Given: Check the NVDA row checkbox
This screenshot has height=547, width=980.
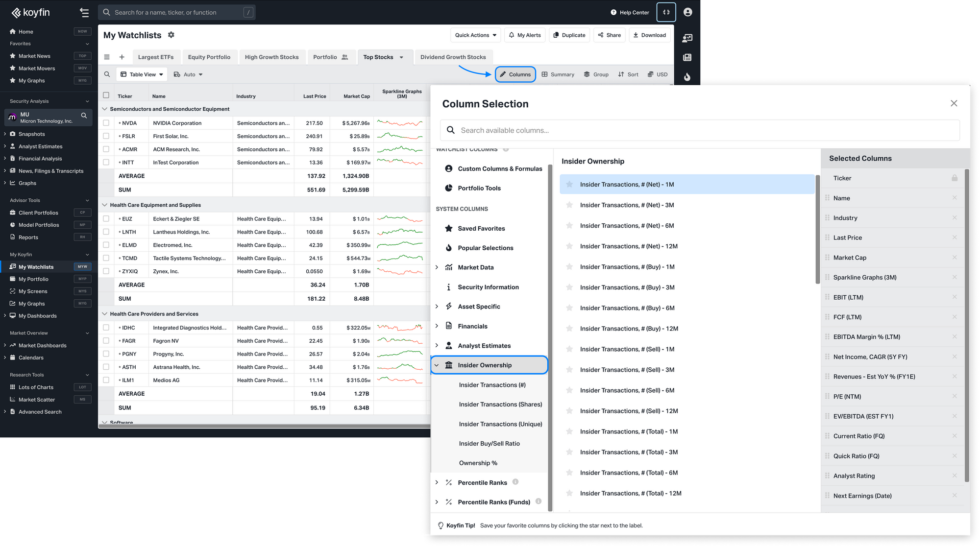Looking at the screenshot, I should pyautogui.click(x=106, y=123).
